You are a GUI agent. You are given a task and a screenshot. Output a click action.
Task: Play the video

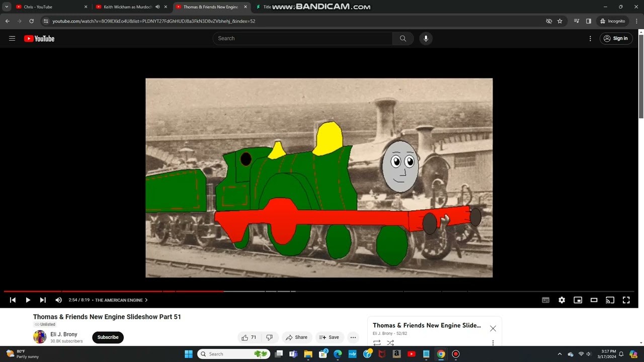tap(28, 300)
